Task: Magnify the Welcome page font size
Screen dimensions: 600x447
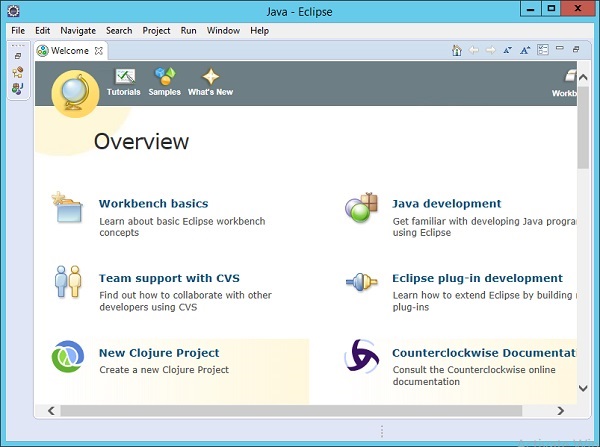Action: pos(525,50)
